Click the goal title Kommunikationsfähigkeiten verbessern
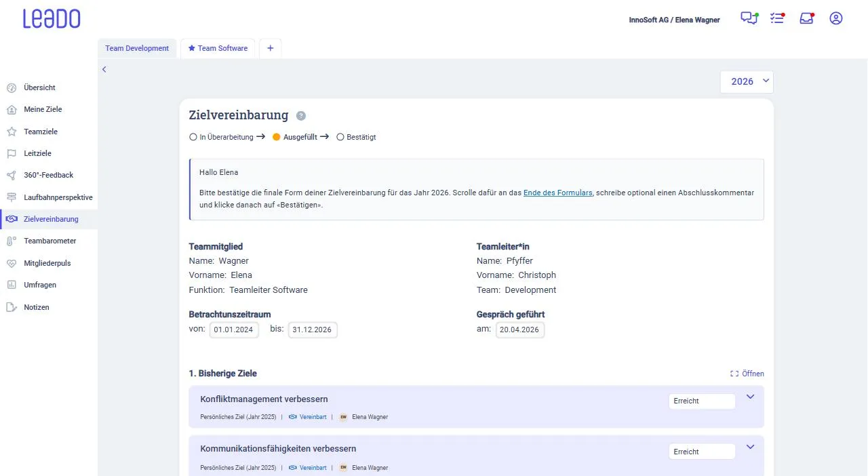This screenshot has height=476, width=868. pyautogui.click(x=278, y=449)
